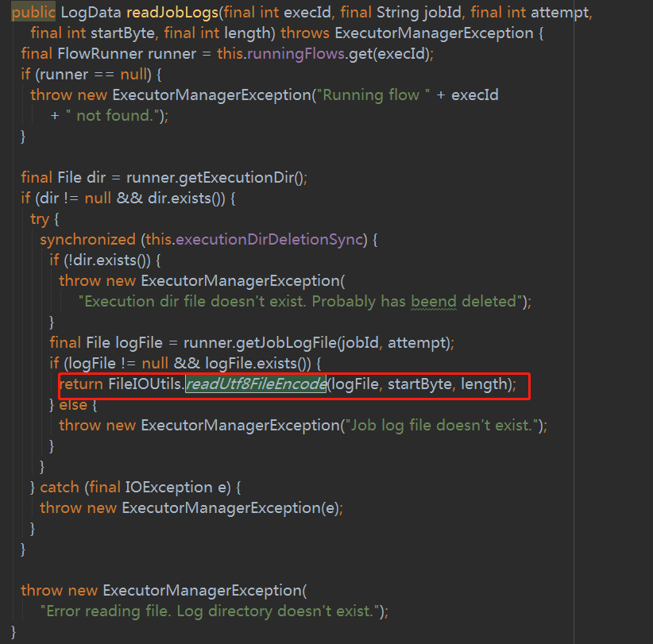Image resolution: width=653 pixels, height=644 pixels.
Task: Select the runningFlows field reference
Action: (x=296, y=54)
